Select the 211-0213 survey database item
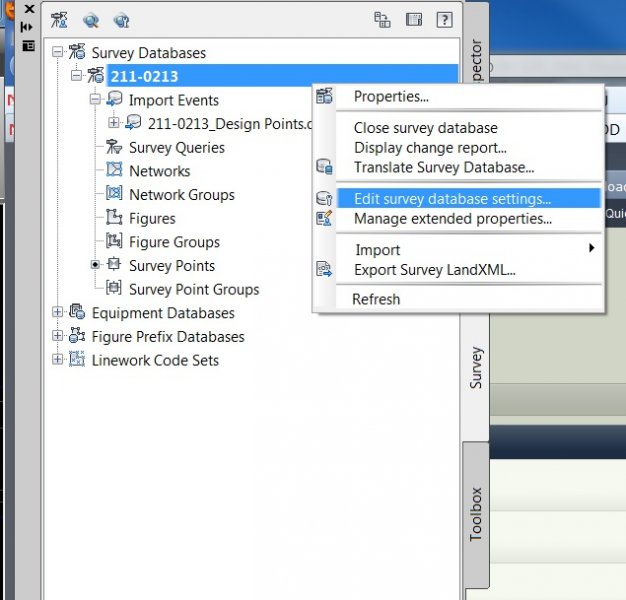The height and width of the screenshot is (600, 626). coord(145,76)
